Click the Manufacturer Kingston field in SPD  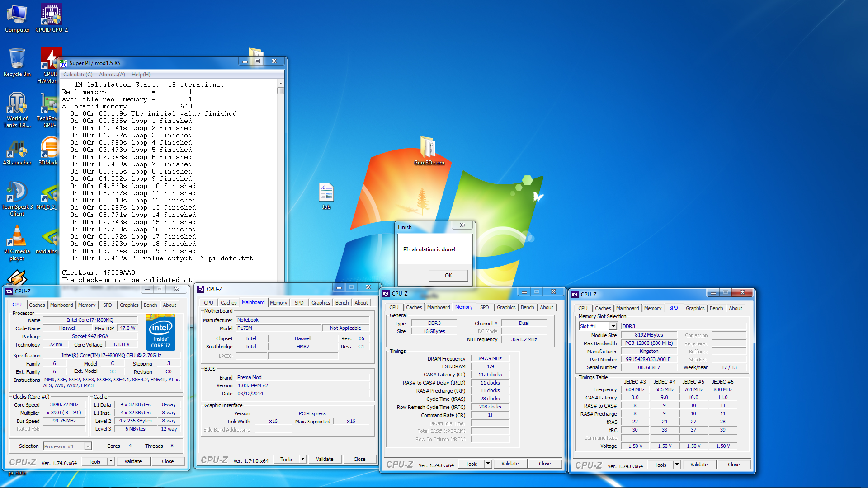[x=649, y=351]
